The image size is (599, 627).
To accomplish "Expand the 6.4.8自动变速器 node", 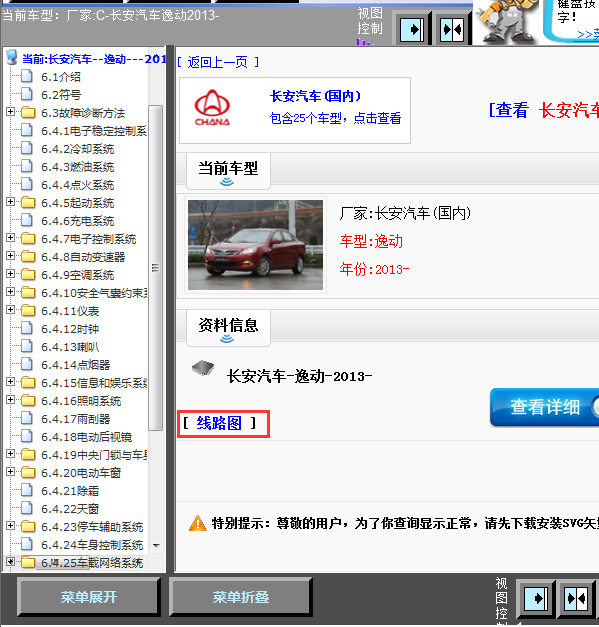I will click(11, 256).
